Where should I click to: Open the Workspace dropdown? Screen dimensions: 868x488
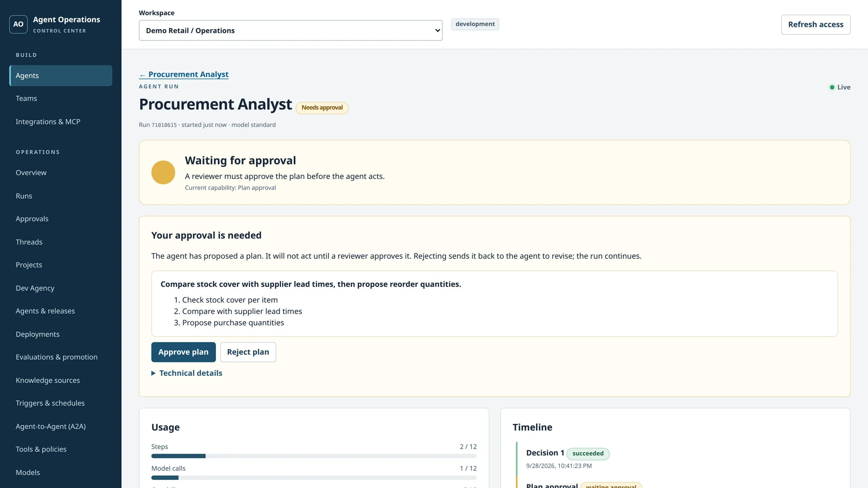[290, 30]
